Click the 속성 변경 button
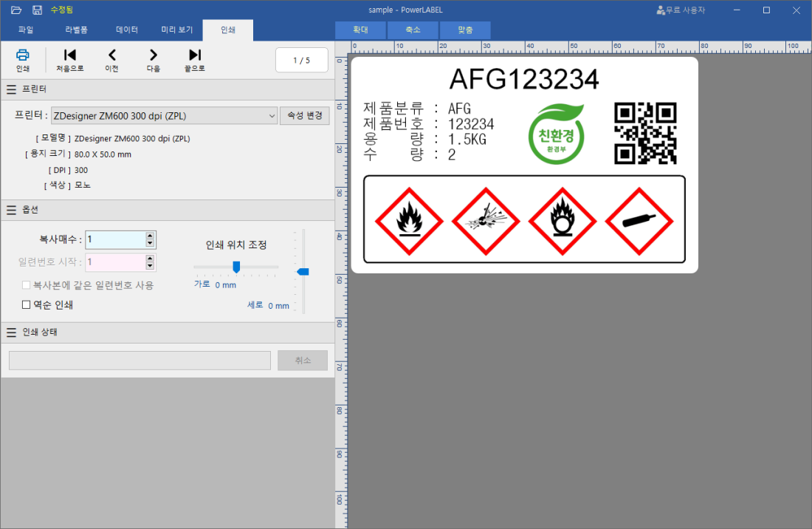The image size is (812, 529). (x=304, y=115)
